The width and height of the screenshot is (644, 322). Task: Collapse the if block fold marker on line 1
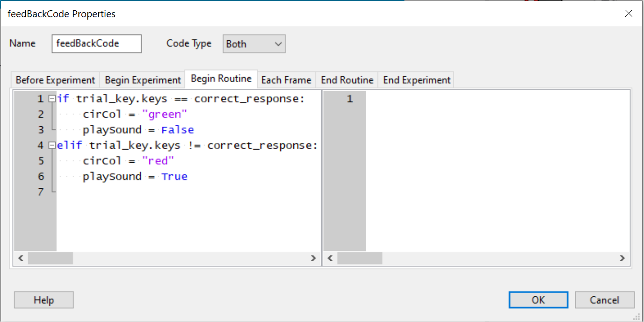52,99
